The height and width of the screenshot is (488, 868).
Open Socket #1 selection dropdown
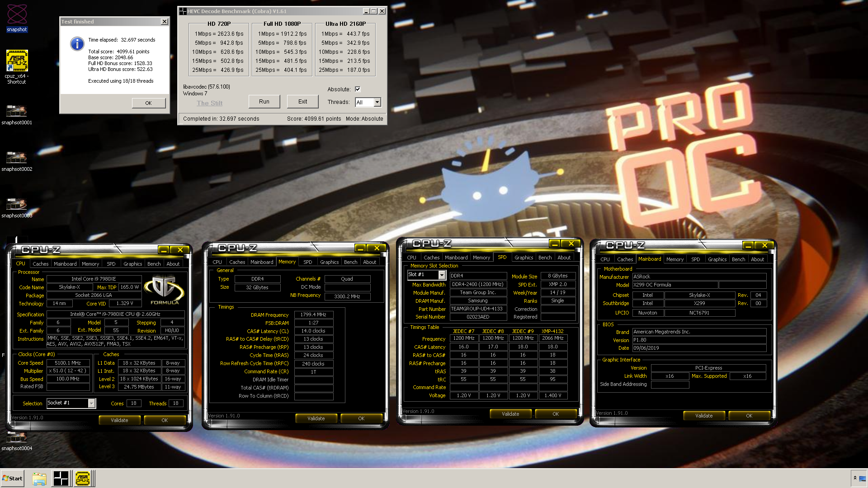click(x=92, y=403)
